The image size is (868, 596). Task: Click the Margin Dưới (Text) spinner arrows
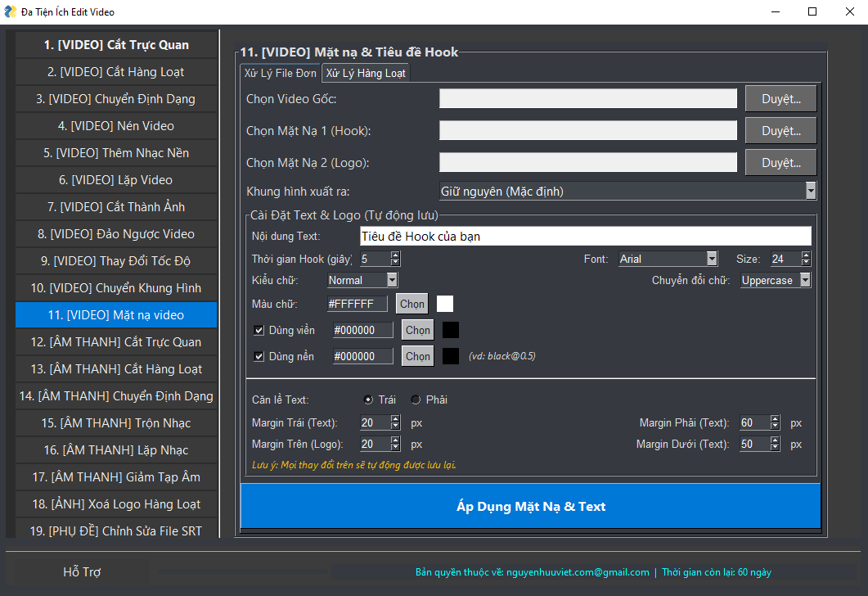[x=775, y=444]
